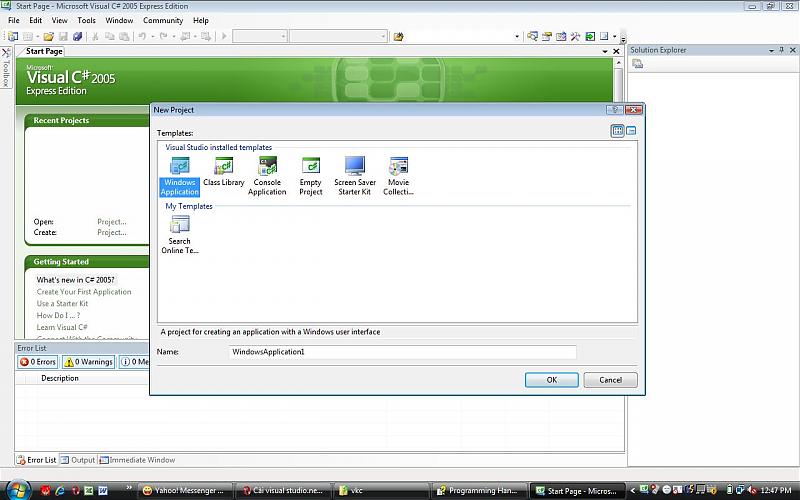This screenshot has height=500, width=800.
Task: Toggle the 0 Warnings filter button
Action: pyautogui.click(x=89, y=362)
